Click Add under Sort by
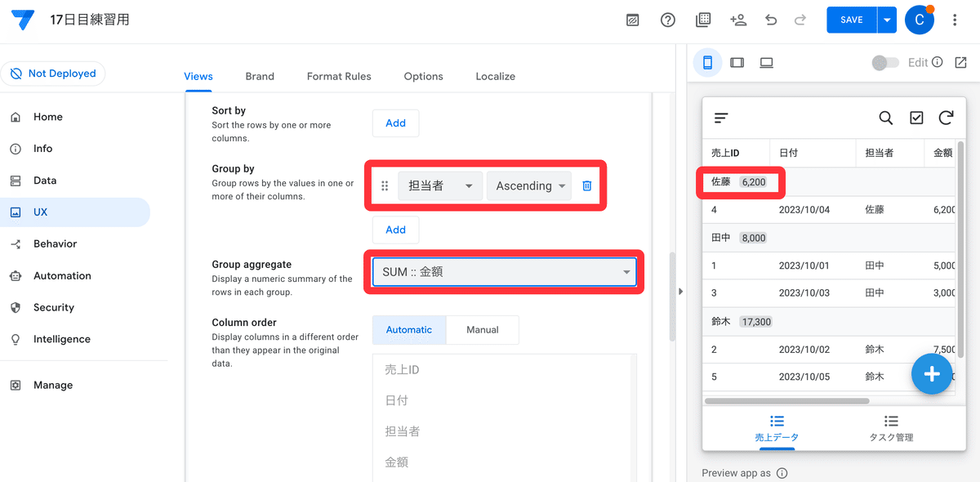Screen dimensions: 980x482 (395, 123)
